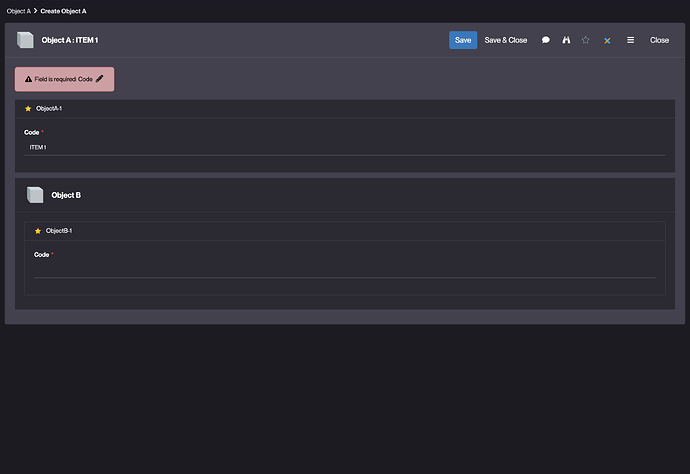Click the binoculars icon in header
The width and height of the screenshot is (690, 474).
566,40
